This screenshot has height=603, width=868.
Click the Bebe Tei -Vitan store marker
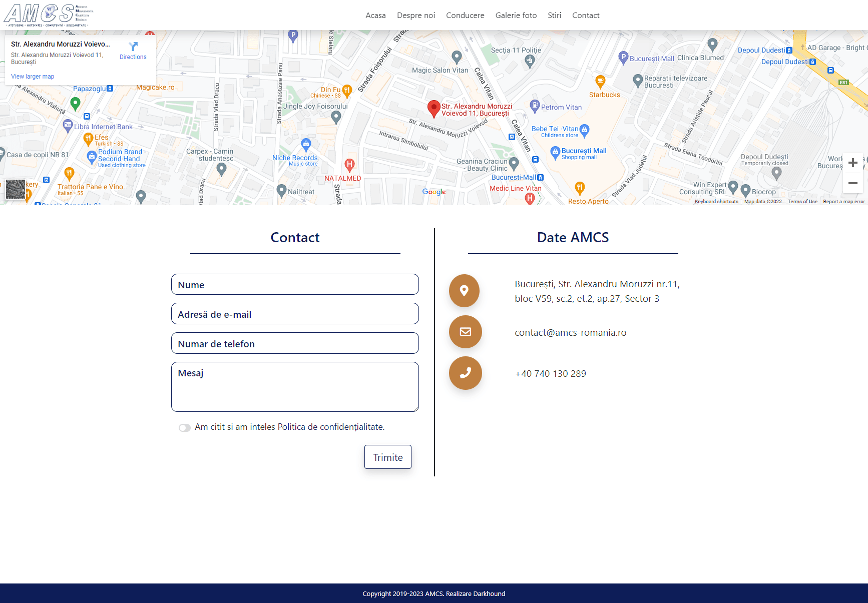(x=584, y=131)
